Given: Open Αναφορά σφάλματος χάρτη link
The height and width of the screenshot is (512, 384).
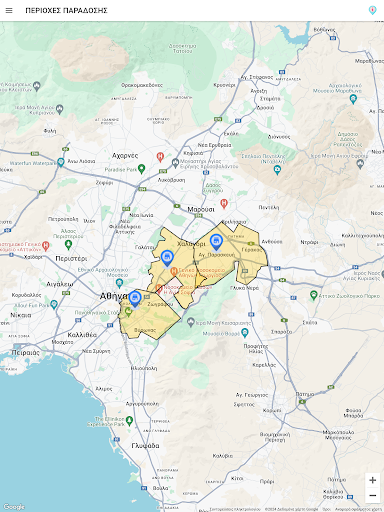Looking at the screenshot, I should (358, 509).
